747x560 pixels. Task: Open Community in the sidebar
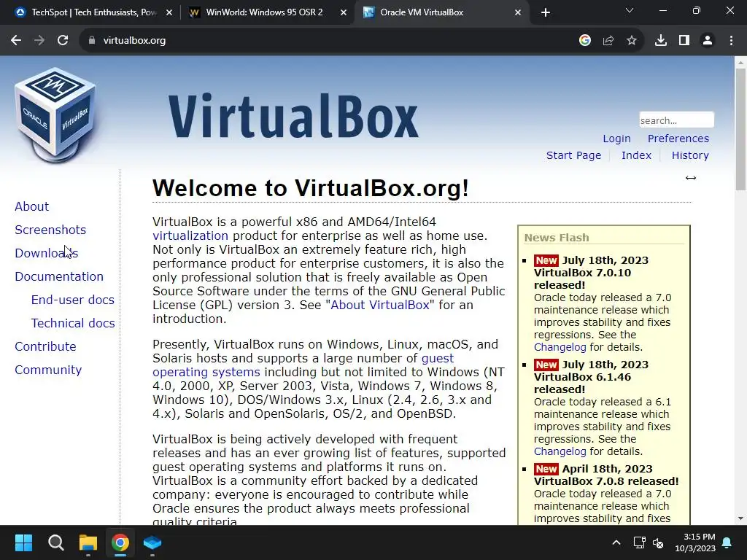[48, 370]
